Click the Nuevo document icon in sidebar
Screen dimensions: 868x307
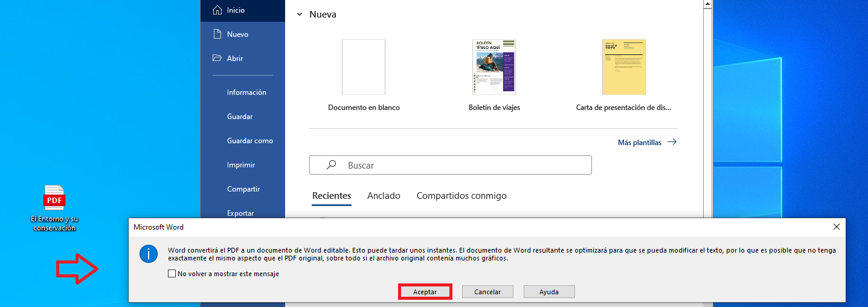click(217, 34)
